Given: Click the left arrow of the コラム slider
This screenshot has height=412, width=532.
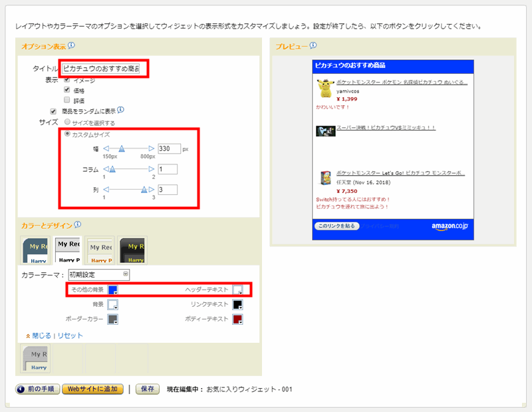Looking at the screenshot, I should coord(106,169).
